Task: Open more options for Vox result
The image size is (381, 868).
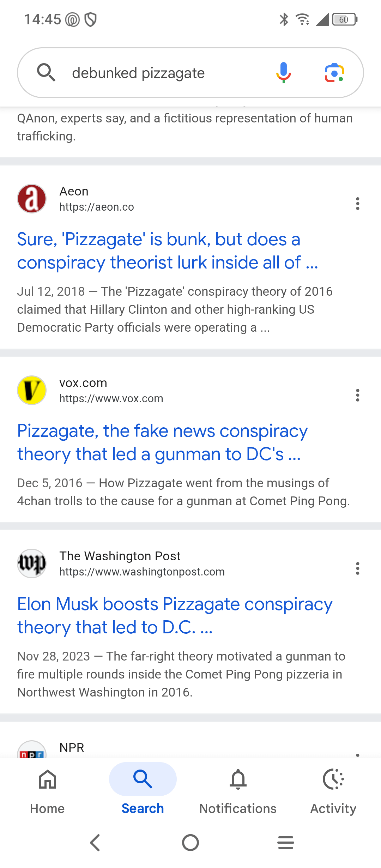Action: tap(357, 395)
